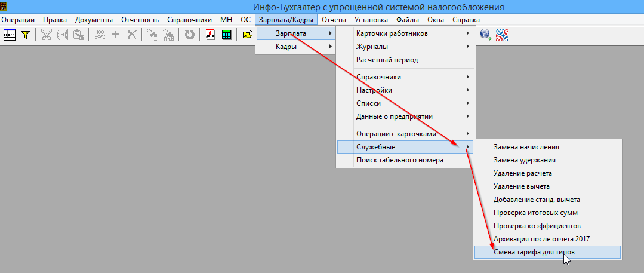Viewport: 644px width, 273px height.
Task: Click the clipboard paste icon
Action: [x=79, y=35]
